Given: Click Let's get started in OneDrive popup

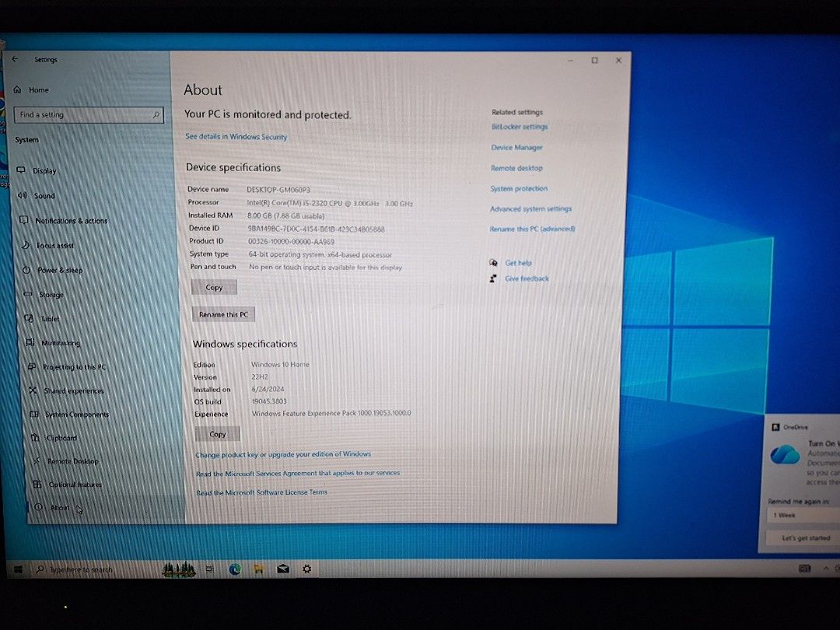Looking at the screenshot, I should (x=803, y=538).
